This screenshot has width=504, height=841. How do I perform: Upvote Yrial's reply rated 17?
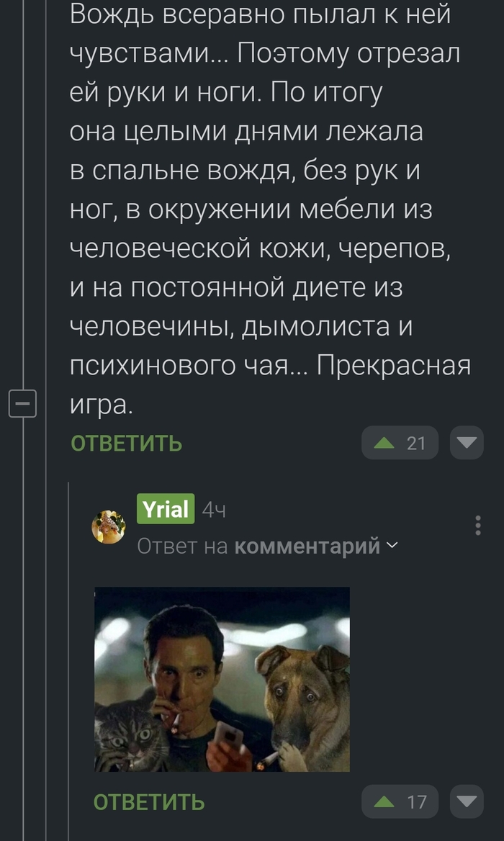[x=384, y=802]
